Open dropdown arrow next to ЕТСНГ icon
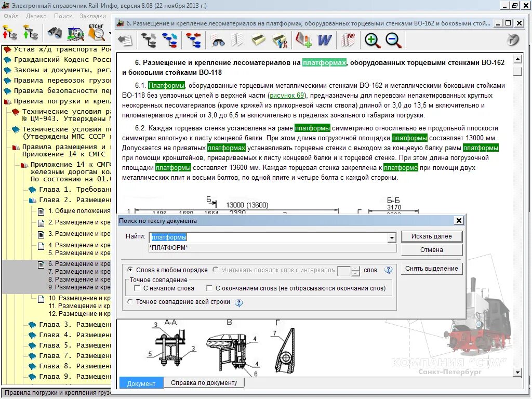The width and height of the screenshot is (532, 399). 109,33
